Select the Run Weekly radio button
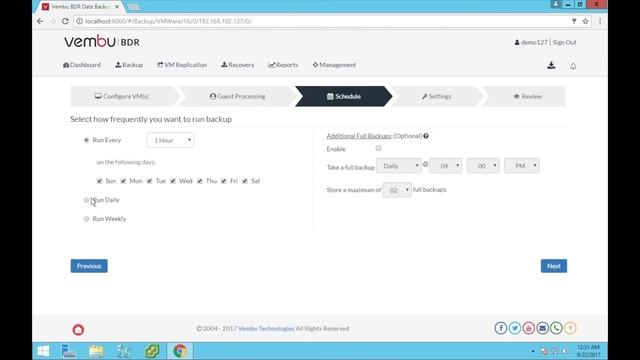640x360 pixels. pyautogui.click(x=86, y=219)
